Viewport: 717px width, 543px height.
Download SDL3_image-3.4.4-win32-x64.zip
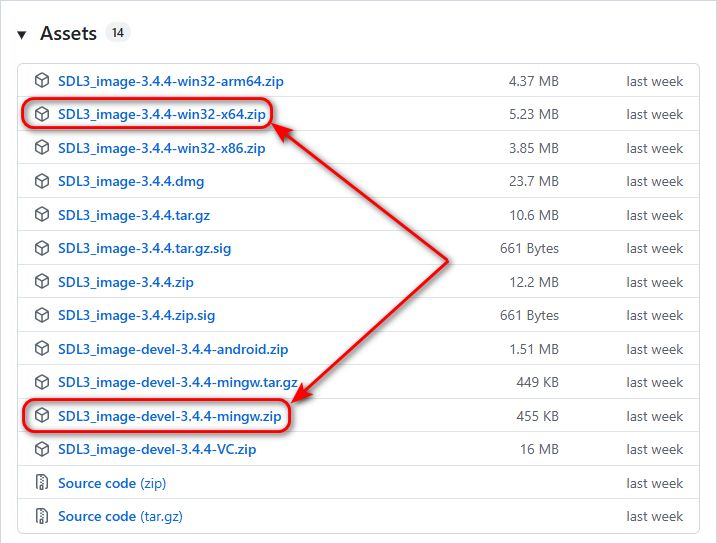[161, 114]
